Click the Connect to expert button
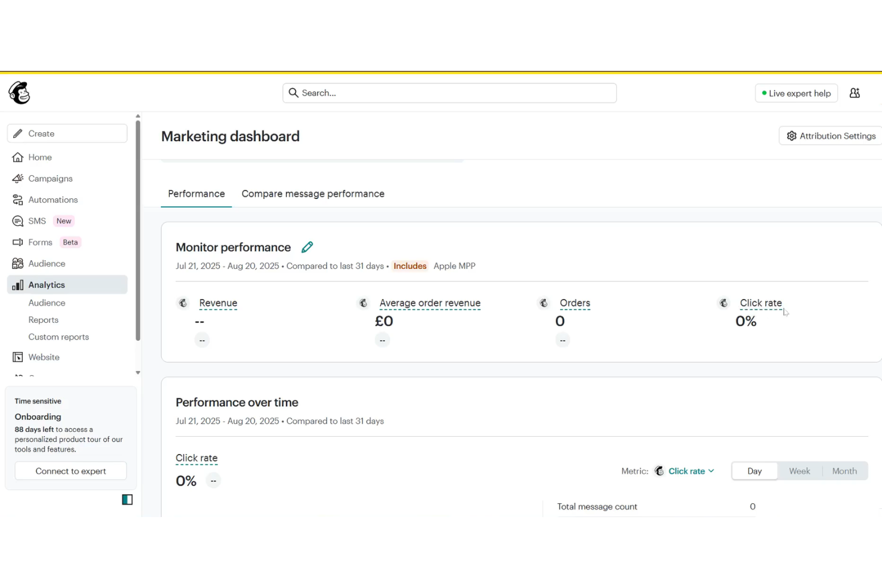This screenshot has height=588, width=882. [x=70, y=471]
